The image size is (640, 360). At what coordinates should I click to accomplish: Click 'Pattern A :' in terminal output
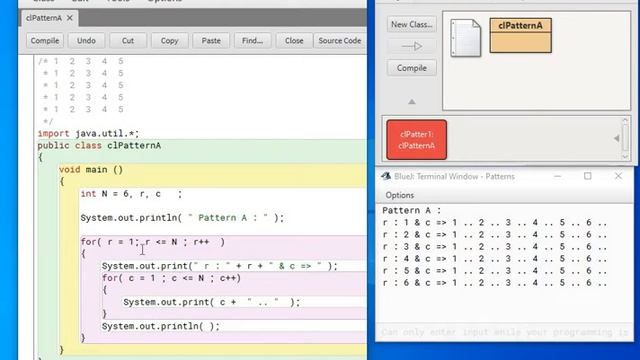(411, 211)
